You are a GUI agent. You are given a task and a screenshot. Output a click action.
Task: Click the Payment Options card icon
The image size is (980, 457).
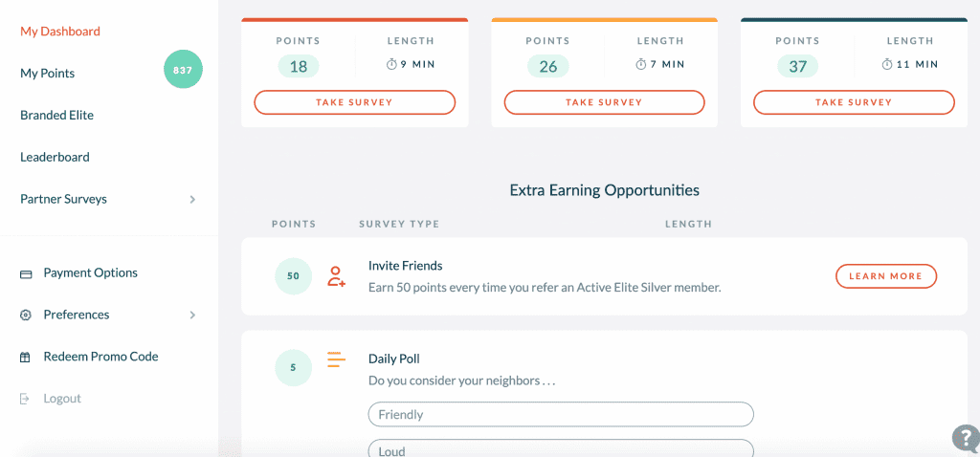pyautogui.click(x=26, y=274)
